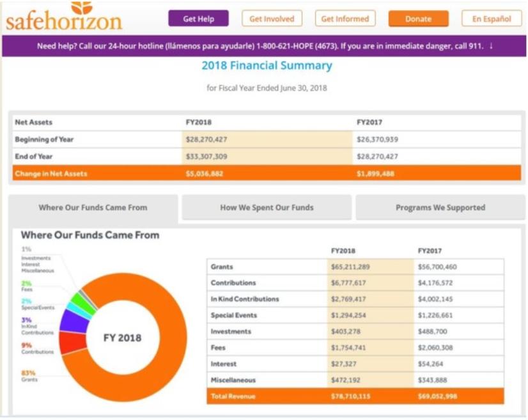
Task: Click the Where Our Funds Came From section heading
Action: 90,235
